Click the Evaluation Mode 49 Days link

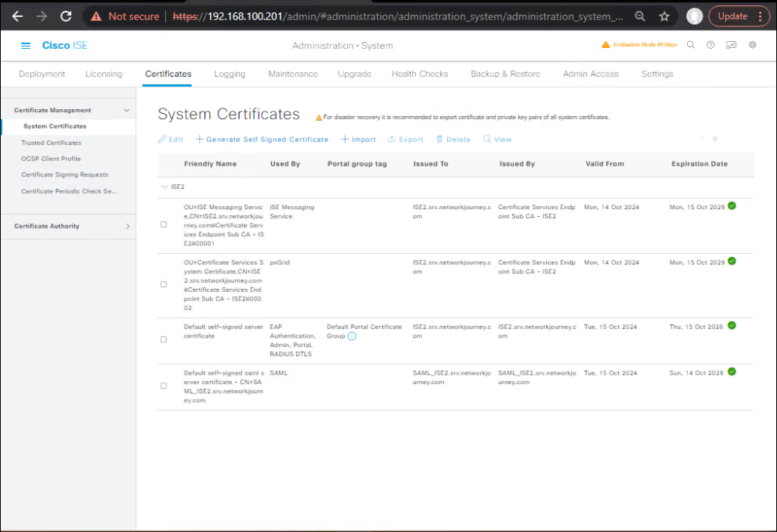tap(645, 45)
